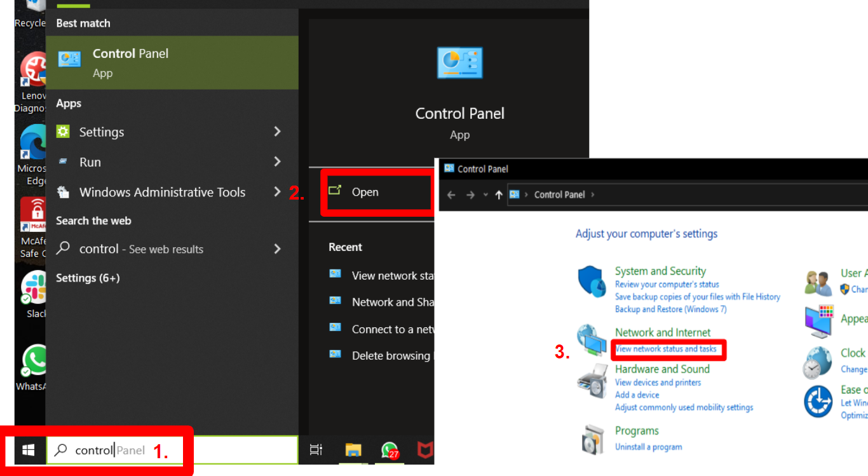The width and height of the screenshot is (868, 476).
Task: Click the Windows Start button
Action: [28, 450]
